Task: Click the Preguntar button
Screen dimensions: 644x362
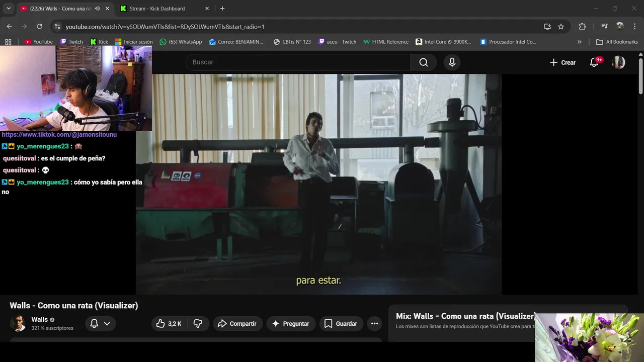Action: tap(291, 324)
